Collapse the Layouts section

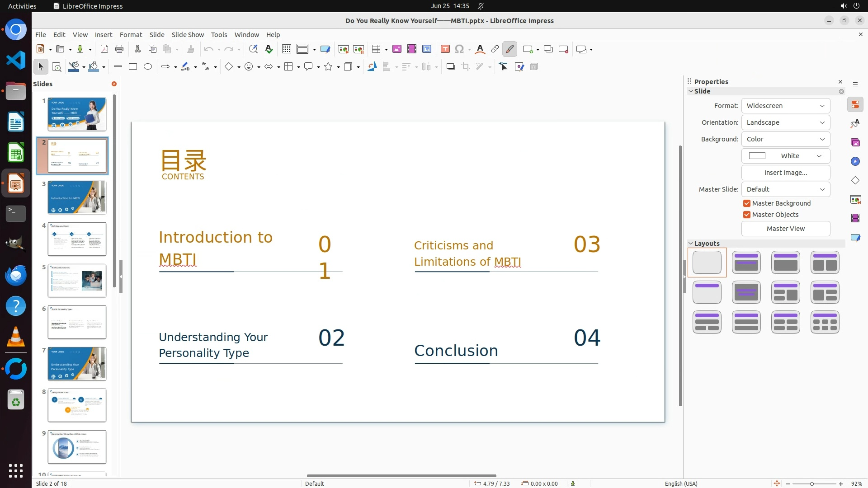tap(691, 244)
